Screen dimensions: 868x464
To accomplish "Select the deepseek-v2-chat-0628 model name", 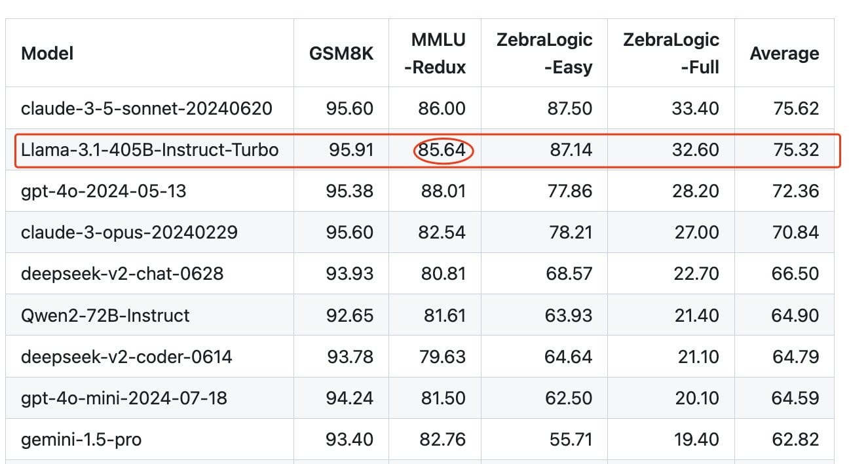I will point(122,273).
